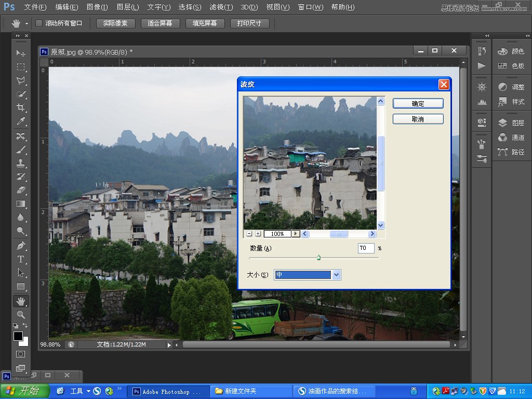The image size is (532, 399).
Task: Click the 取消 Cancel button
Action: pyautogui.click(x=418, y=119)
